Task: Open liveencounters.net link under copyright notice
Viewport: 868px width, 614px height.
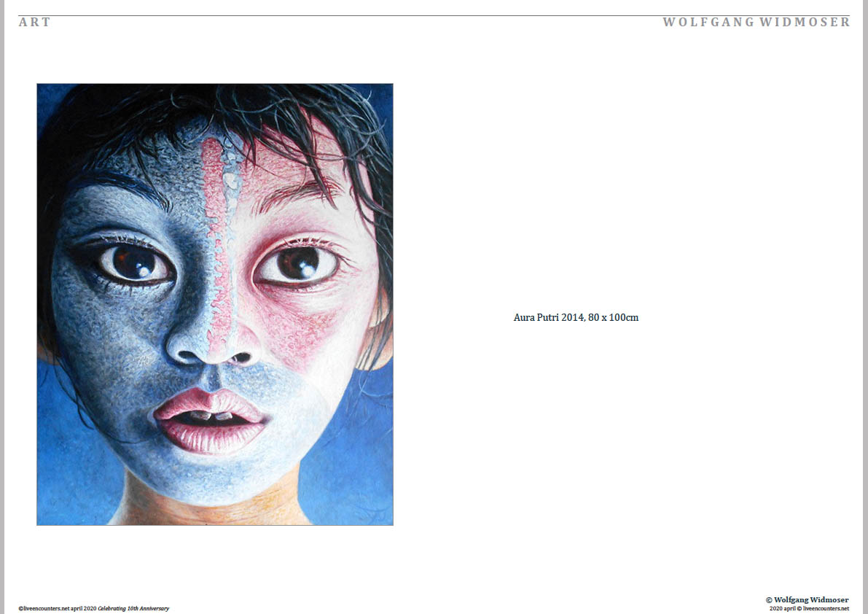Action: click(x=826, y=608)
